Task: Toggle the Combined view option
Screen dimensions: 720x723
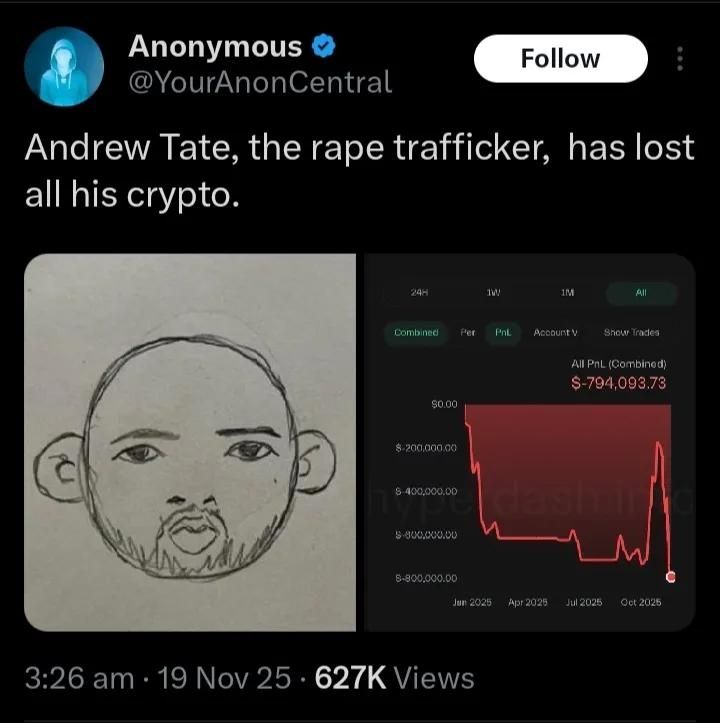Action: coord(416,332)
